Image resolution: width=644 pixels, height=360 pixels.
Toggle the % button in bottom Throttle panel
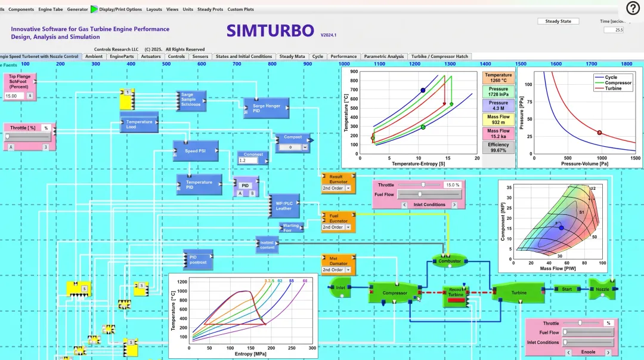pos(608,324)
